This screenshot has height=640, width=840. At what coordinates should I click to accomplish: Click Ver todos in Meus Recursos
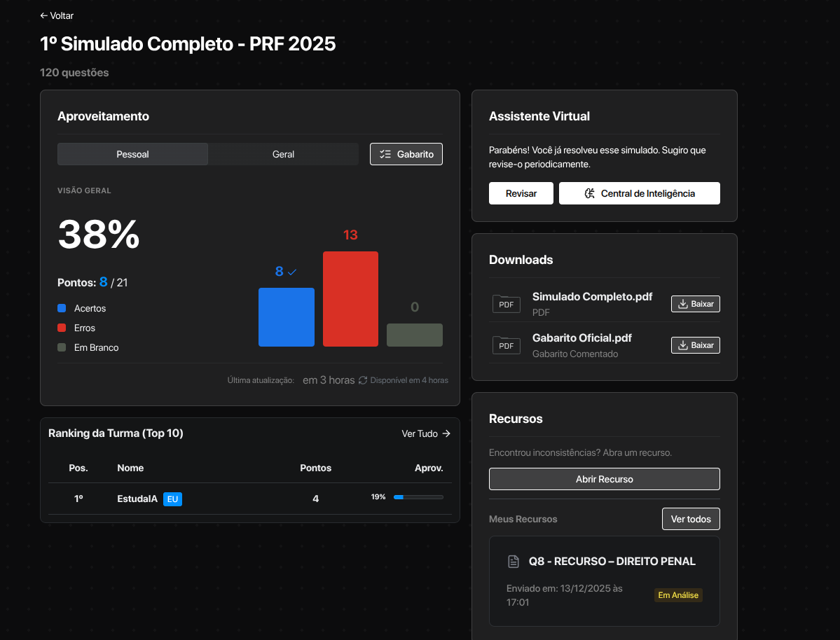pos(690,519)
